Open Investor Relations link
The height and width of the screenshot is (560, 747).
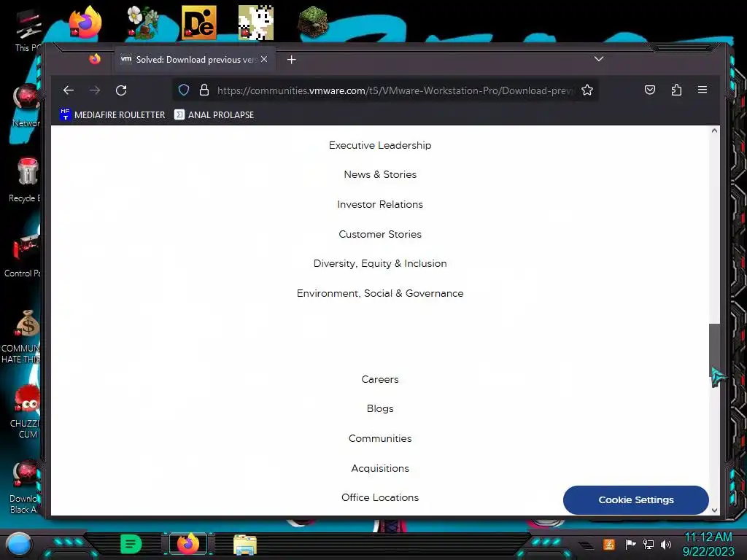(x=380, y=204)
